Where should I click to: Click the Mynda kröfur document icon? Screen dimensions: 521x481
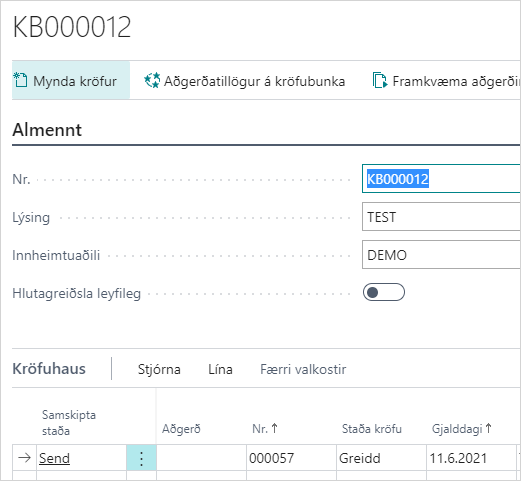click(20, 81)
